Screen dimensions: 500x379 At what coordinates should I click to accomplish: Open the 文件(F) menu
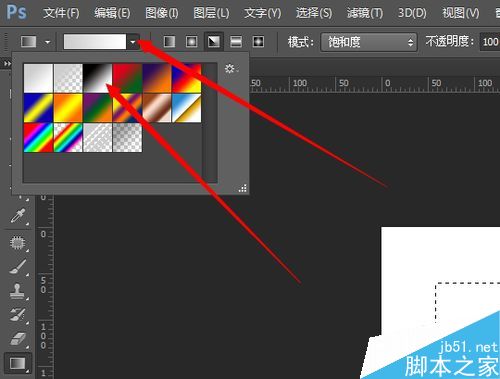[x=61, y=13]
